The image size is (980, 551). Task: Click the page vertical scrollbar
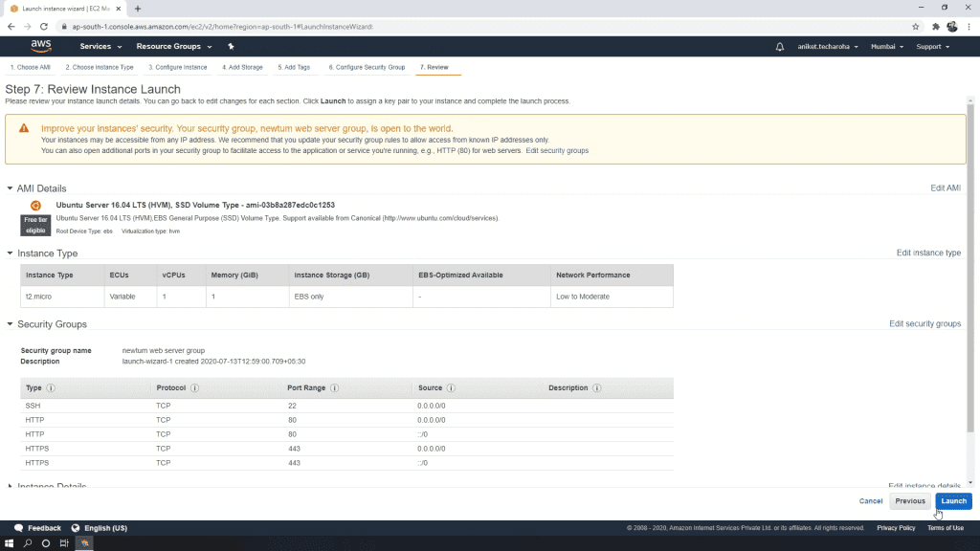click(x=970, y=269)
